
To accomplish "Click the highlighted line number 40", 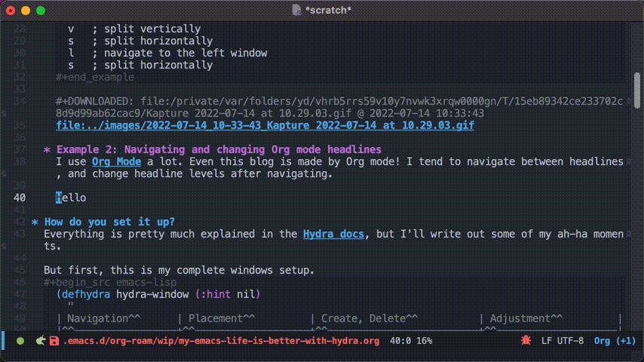I will pyautogui.click(x=20, y=198).
